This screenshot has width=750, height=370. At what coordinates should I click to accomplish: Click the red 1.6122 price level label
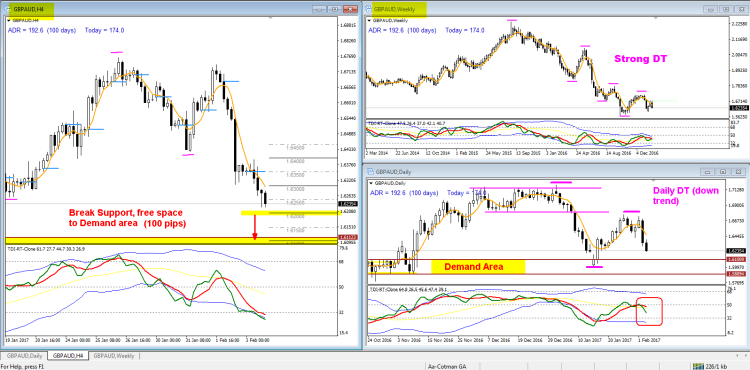(x=347, y=237)
